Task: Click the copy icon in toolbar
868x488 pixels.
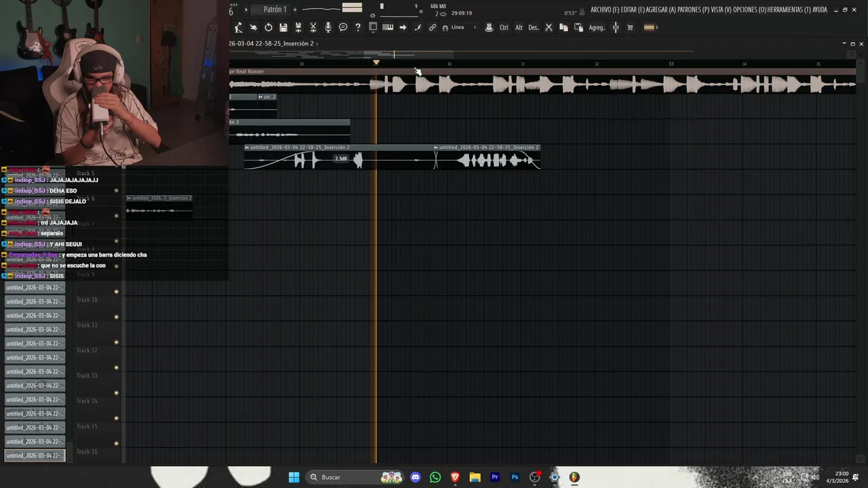Action: pyautogui.click(x=564, y=28)
